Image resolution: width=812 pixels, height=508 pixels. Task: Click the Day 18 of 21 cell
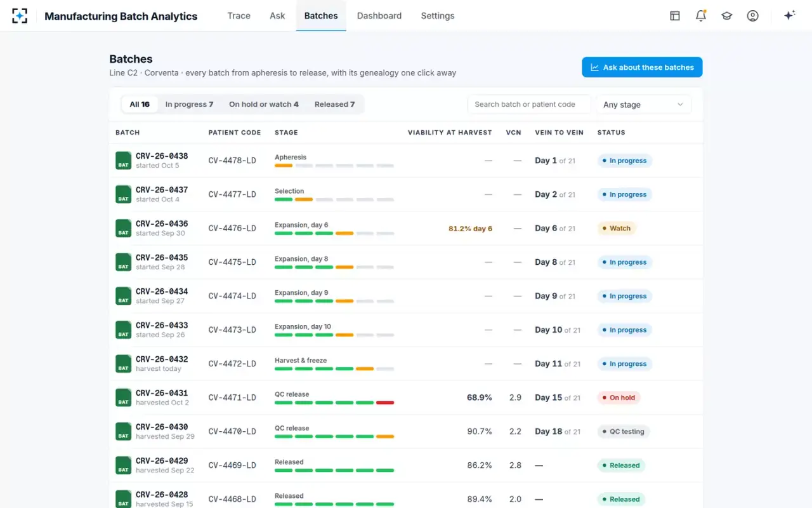[x=558, y=432]
